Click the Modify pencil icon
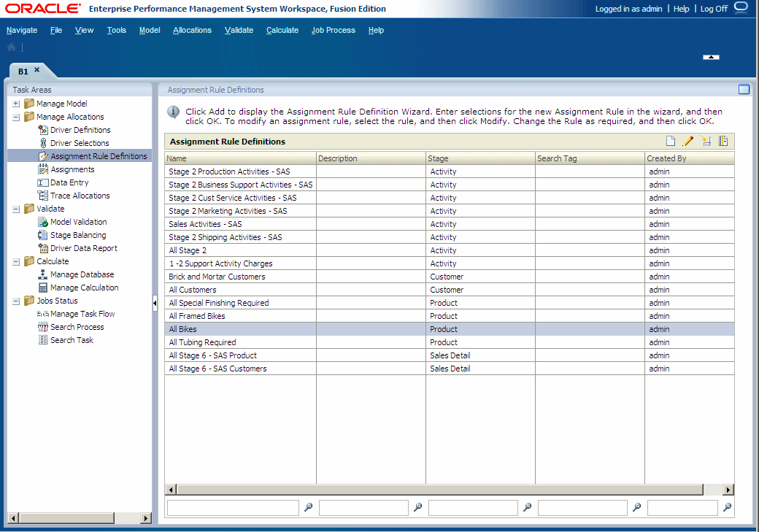This screenshot has height=532, width=759. click(687, 141)
